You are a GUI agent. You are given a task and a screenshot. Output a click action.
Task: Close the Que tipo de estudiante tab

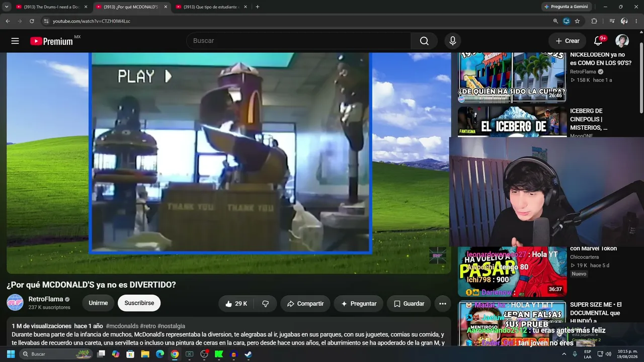click(x=246, y=7)
